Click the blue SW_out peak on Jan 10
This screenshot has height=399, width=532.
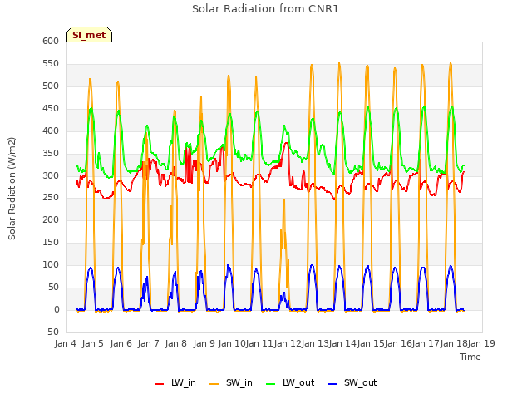tap(228, 266)
